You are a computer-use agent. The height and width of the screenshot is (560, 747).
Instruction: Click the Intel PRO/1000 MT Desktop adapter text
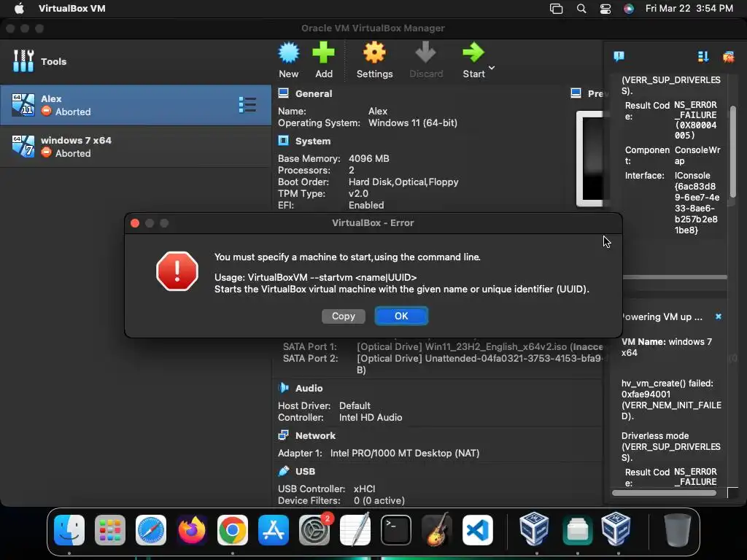404,454
